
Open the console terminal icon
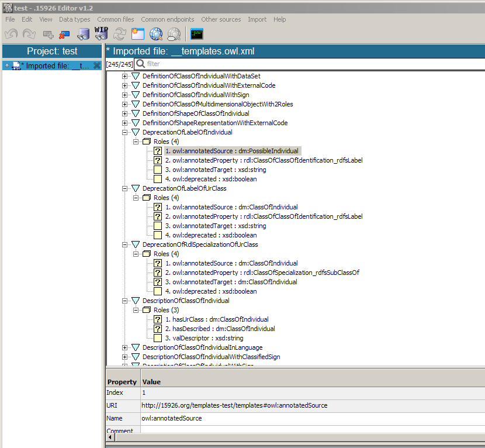[x=197, y=34]
